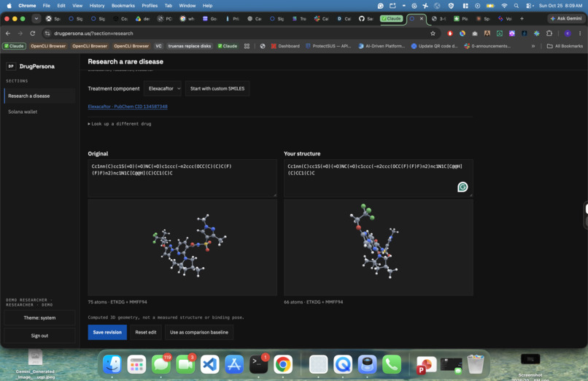Click the Reset edit button

[x=145, y=332]
